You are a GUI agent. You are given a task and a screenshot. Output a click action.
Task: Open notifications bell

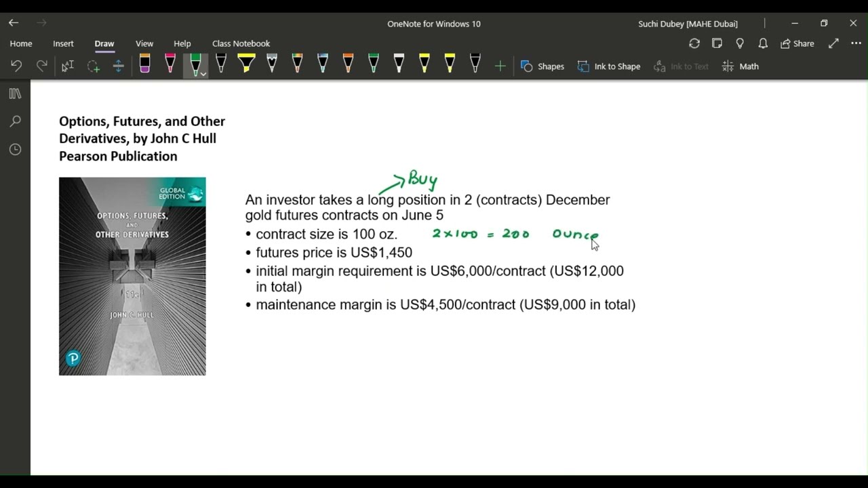click(x=763, y=43)
